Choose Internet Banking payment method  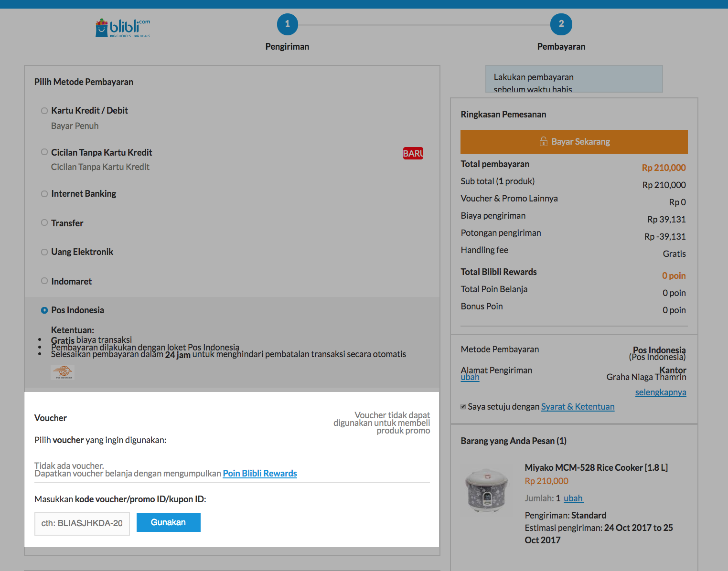pyautogui.click(x=44, y=194)
